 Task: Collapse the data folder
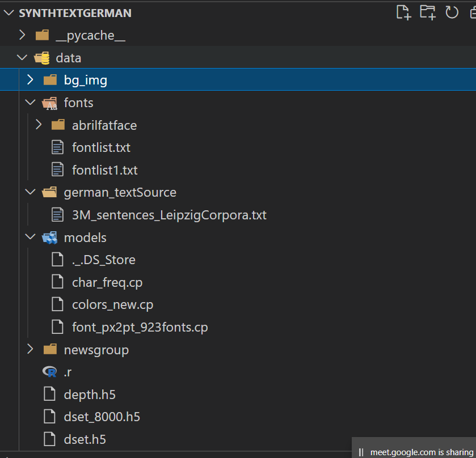[x=22, y=57]
